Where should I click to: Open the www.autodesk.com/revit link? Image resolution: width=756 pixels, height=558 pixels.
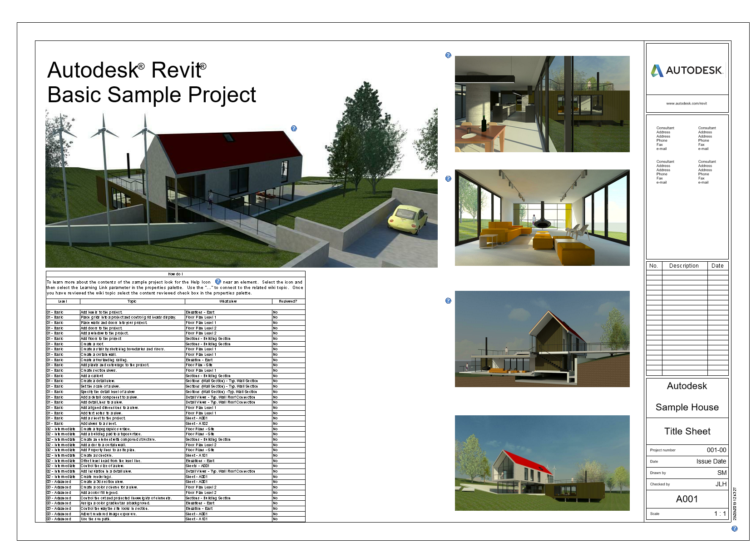pyautogui.click(x=687, y=104)
